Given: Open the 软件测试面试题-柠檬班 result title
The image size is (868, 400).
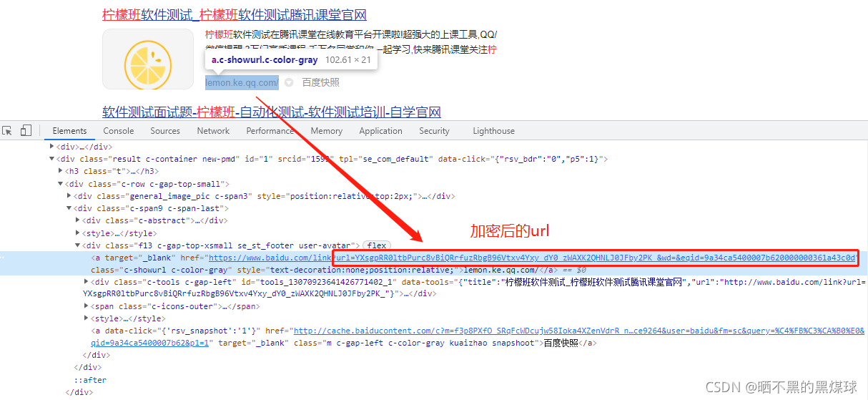Looking at the screenshot, I should [x=272, y=112].
